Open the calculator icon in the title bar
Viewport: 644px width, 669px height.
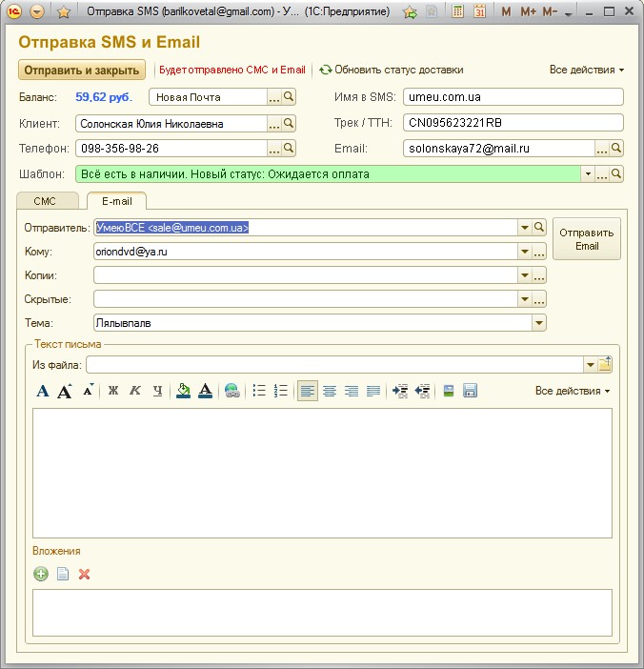point(457,12)
